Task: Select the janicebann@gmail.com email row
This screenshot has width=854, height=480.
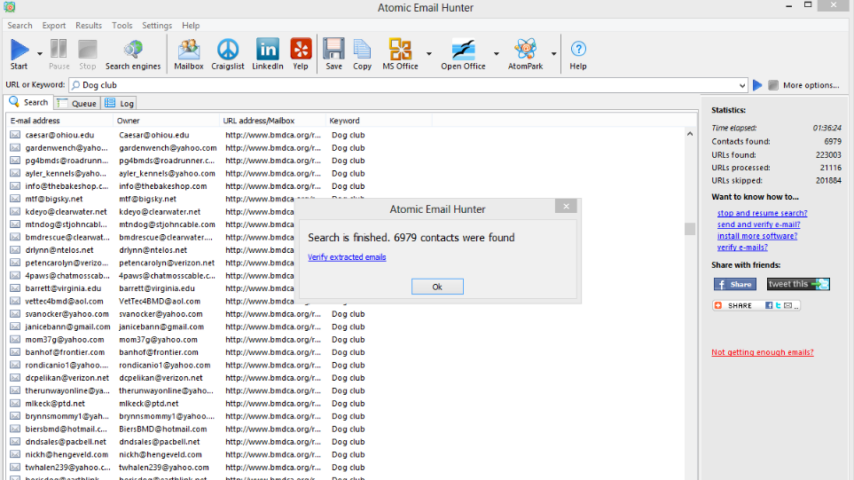Action: [x=68, y=327]
